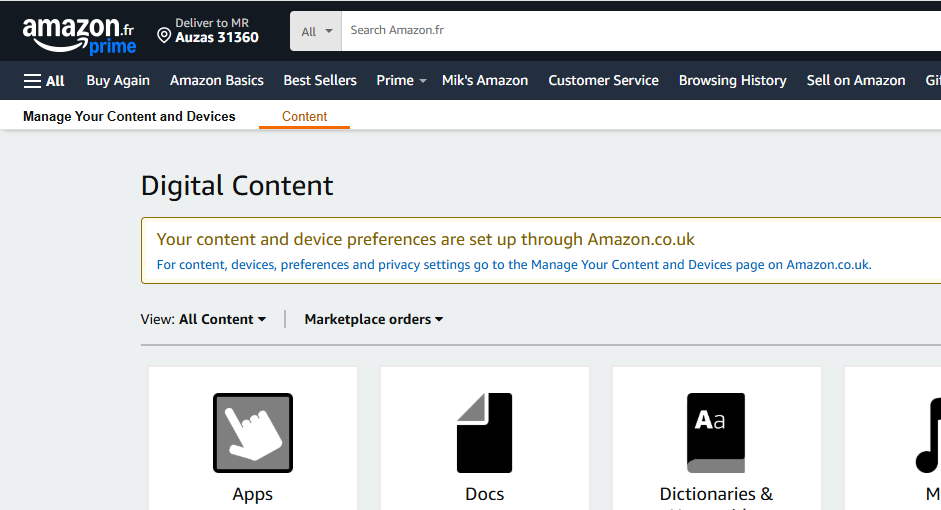The image size is (941, 510).
Task: Expand the search category All dropdown
Action: click(x=316, y=31)
